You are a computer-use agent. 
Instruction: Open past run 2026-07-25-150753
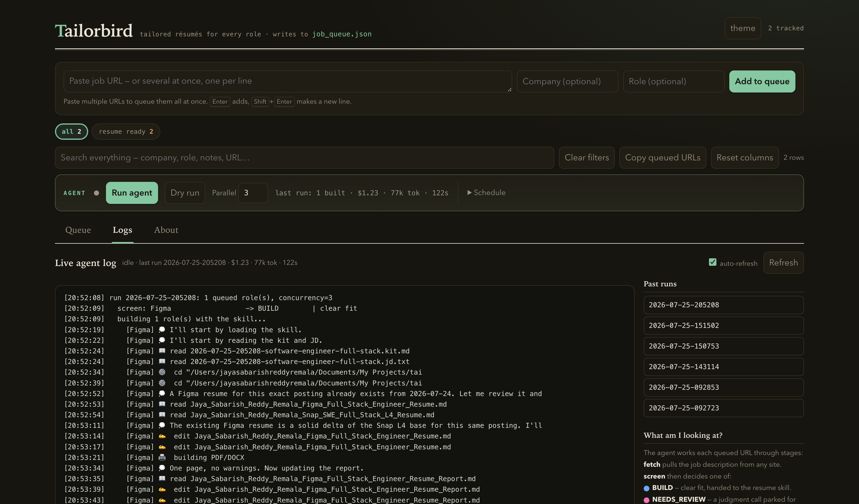tap(723, 346)
